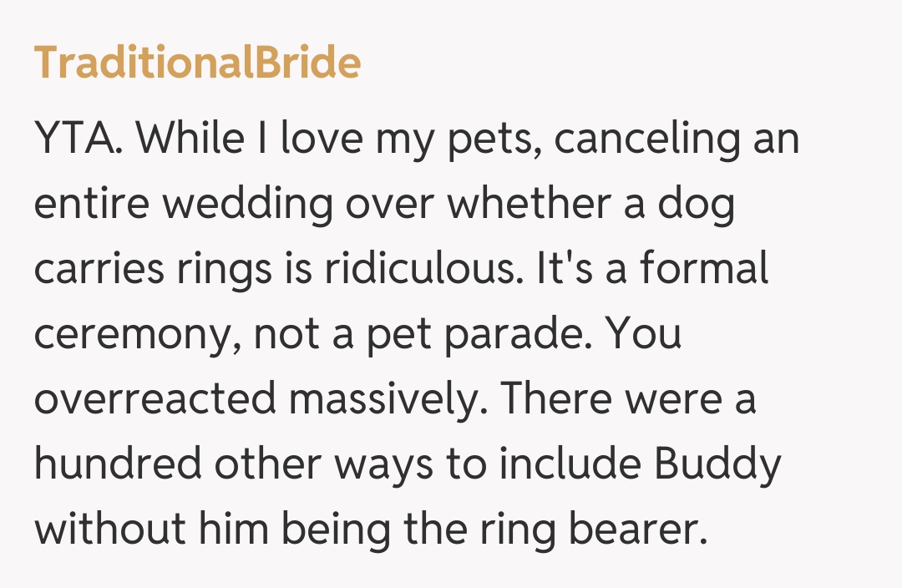Click the word "overreacted" in the comment

155,400
